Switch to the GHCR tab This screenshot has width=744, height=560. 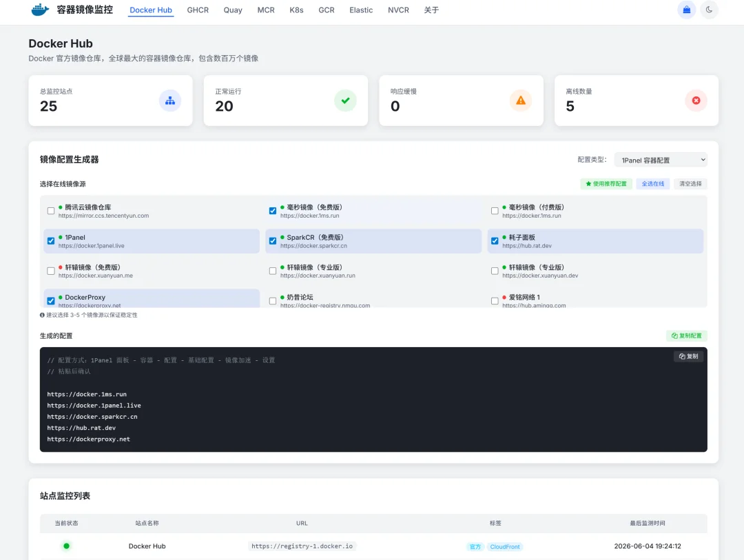198,10
